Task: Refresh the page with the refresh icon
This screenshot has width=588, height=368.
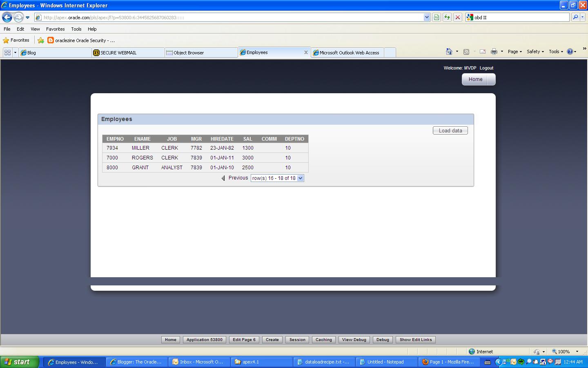Action: (x=447, y=17)
